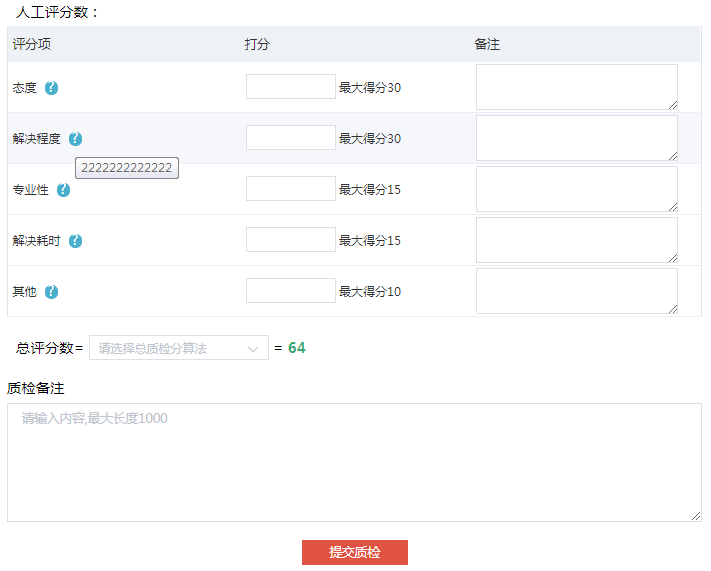
Task: Click resize handle of 质检备注 text area
Action: click(x=696, y=516)
